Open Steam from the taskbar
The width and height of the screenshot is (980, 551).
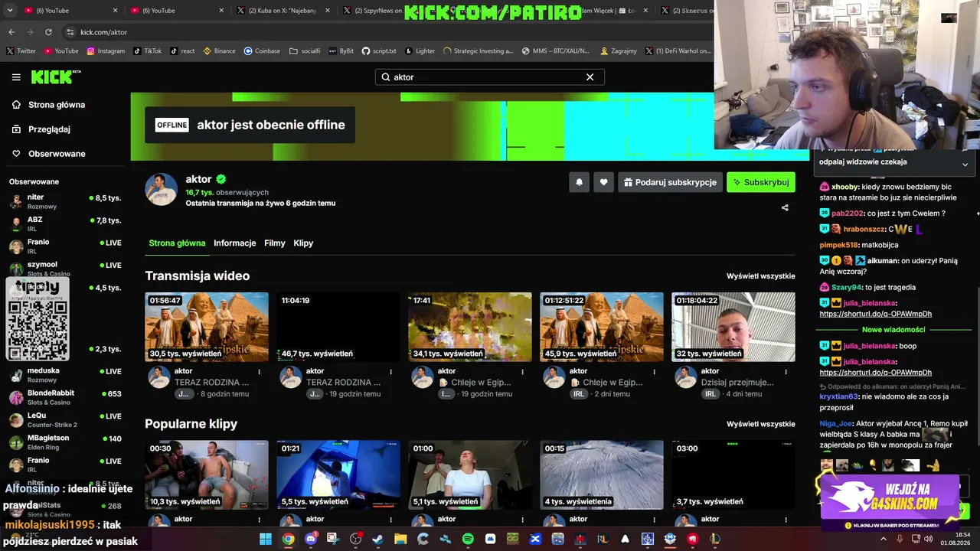377,539
